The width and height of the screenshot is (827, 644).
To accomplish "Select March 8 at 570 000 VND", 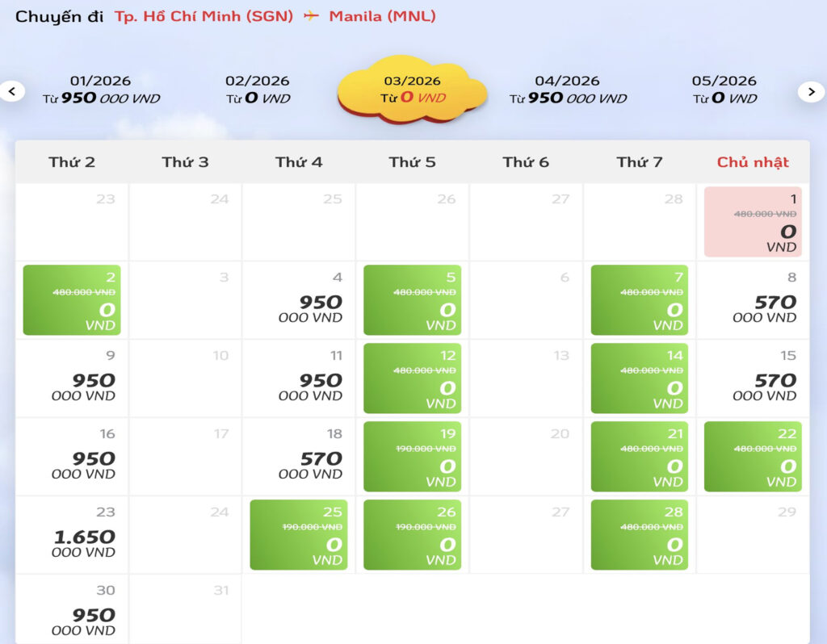I will pos(753,300).
